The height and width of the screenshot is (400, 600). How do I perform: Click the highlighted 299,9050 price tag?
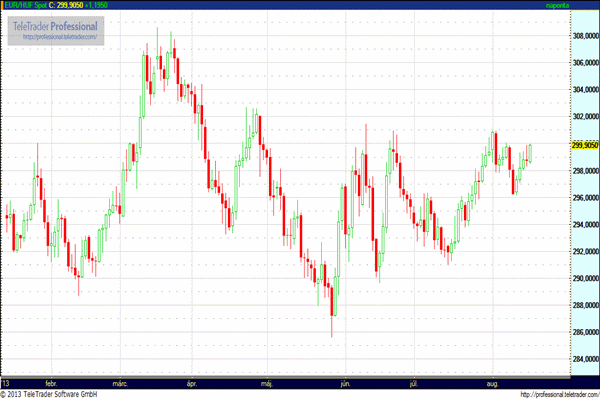582,143
